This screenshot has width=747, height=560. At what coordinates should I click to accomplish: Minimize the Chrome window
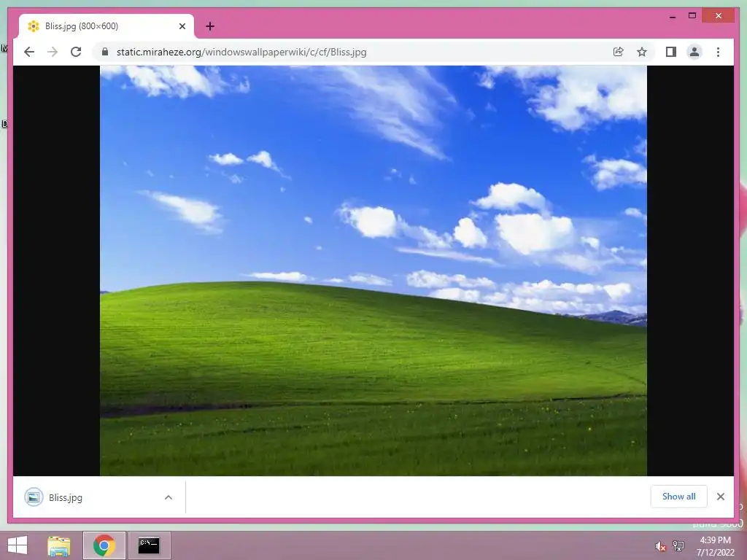click(672, 16)
